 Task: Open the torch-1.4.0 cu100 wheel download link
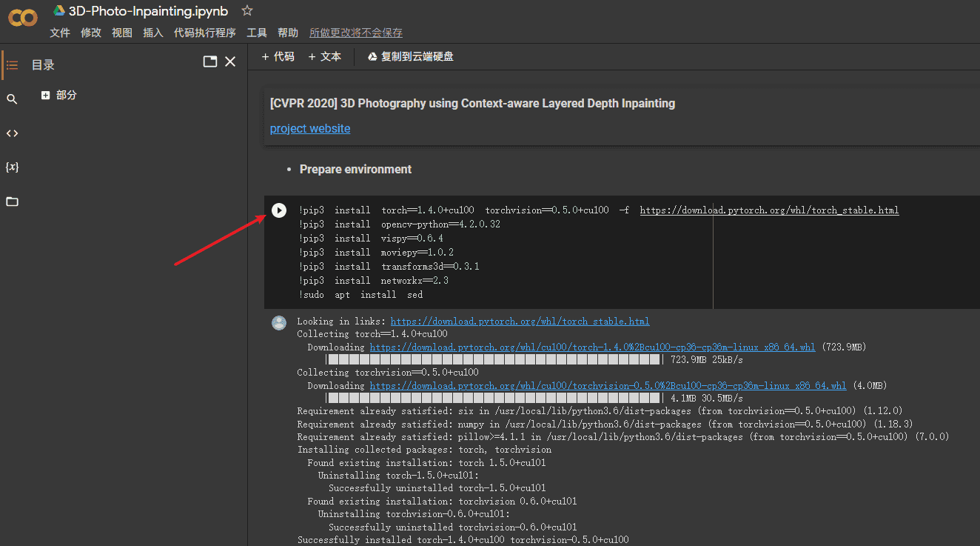pyautogui.click(x=592, y=347)
